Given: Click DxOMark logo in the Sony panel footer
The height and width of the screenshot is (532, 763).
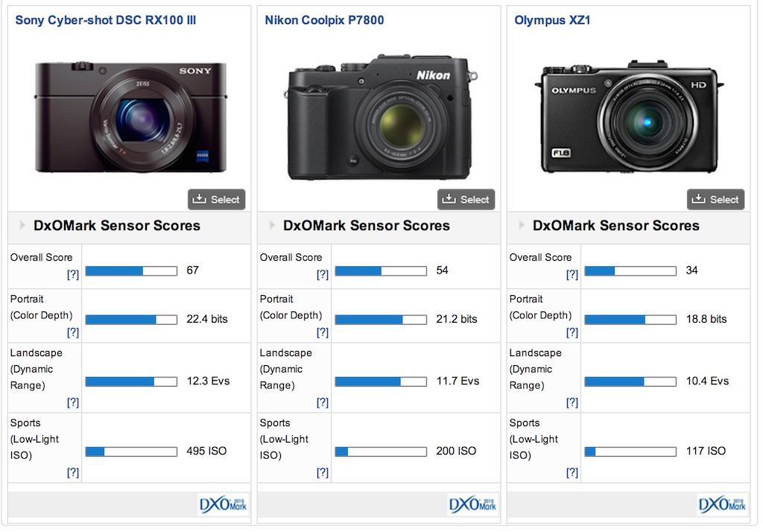Looking at the screenshot, I should (224, 504).
